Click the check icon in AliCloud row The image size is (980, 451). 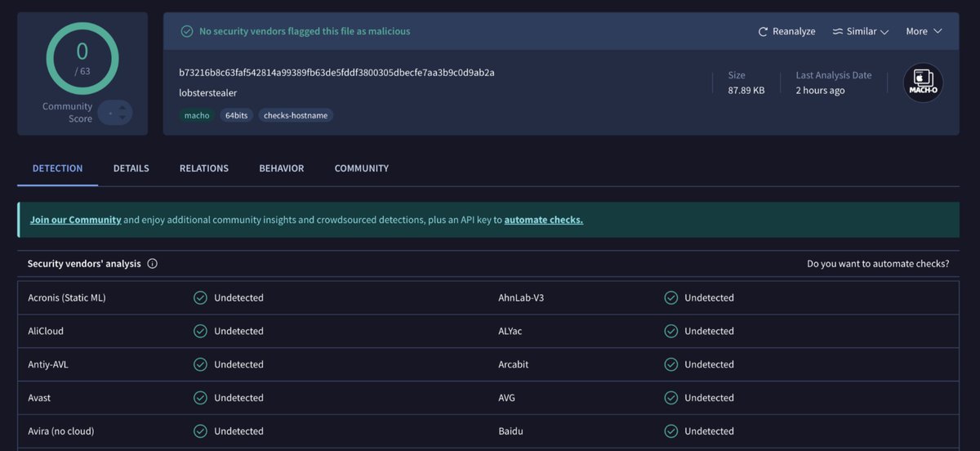pyautogui.click(x=200, y=331)
